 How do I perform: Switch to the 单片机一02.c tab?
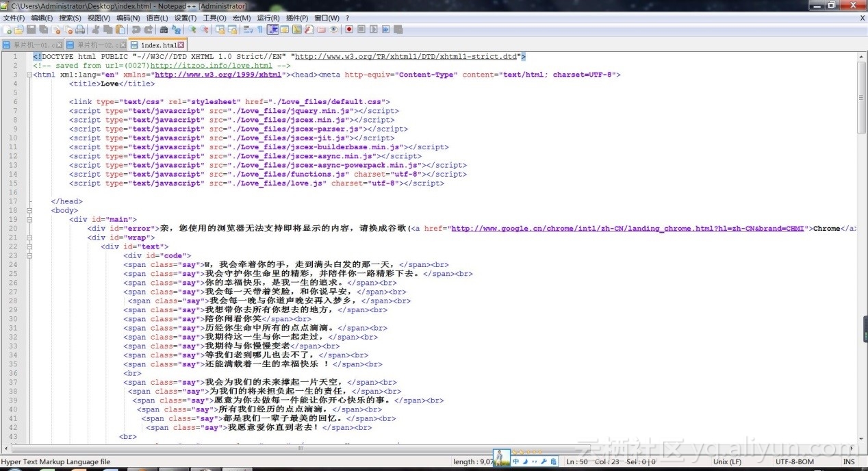pyautogui.click(x=96, y=44)
